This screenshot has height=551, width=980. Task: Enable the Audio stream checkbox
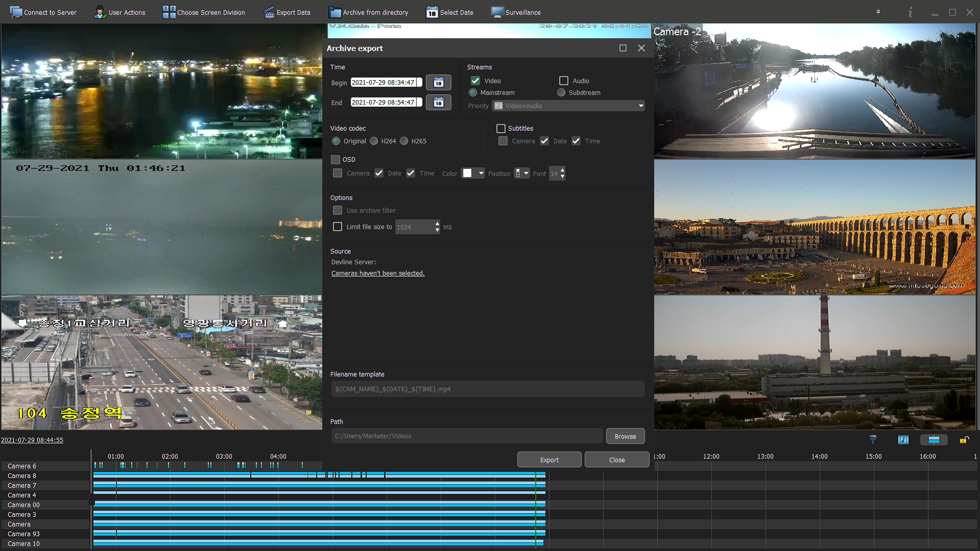pyautogui.click(x=563, y=81)
